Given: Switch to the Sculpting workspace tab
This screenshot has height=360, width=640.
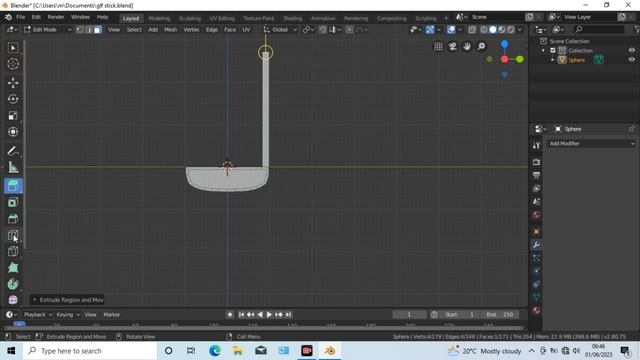Looking at the screenshot, I should click(x=190, y=18).
